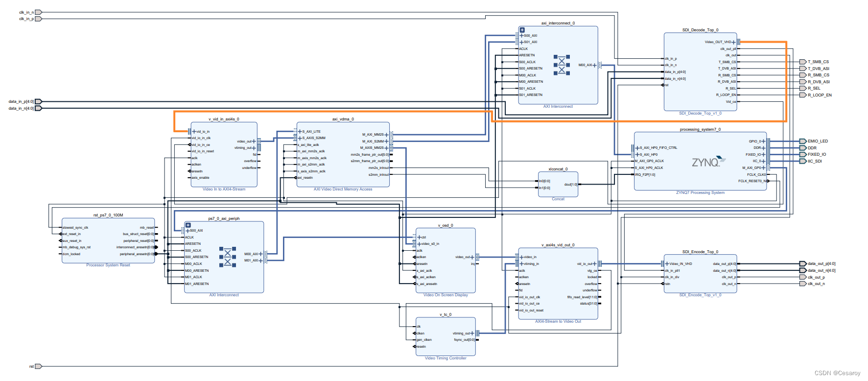868x381 pixels.
Task: Expand the S_AXI_LITE pin on axi_vdma_0
Action: [300, 131]
